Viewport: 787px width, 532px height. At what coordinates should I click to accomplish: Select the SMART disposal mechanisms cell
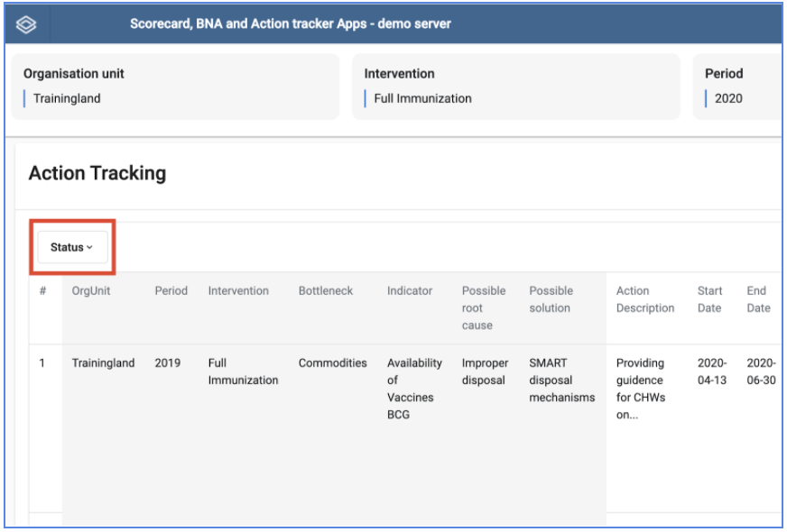(562, 381)
